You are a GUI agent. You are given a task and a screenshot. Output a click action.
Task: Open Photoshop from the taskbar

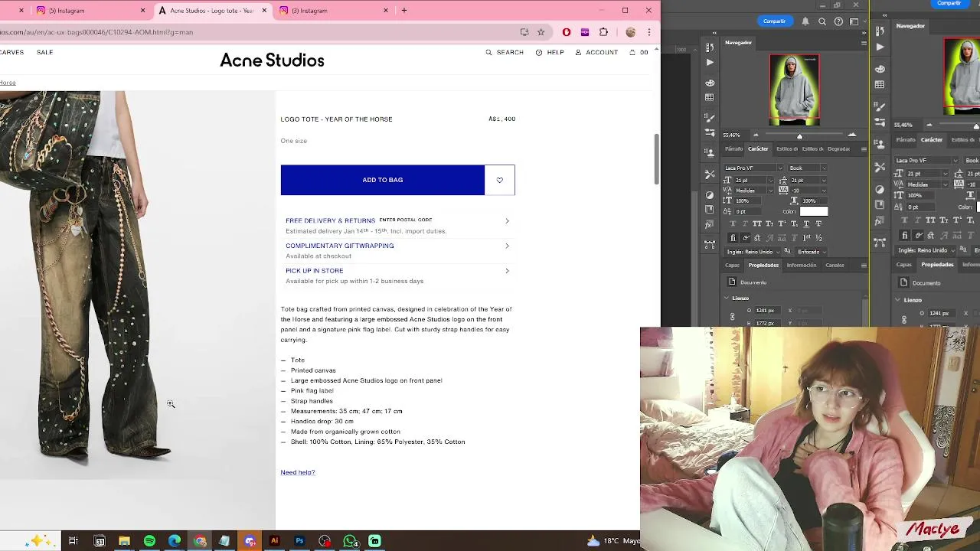pos(299,541)
